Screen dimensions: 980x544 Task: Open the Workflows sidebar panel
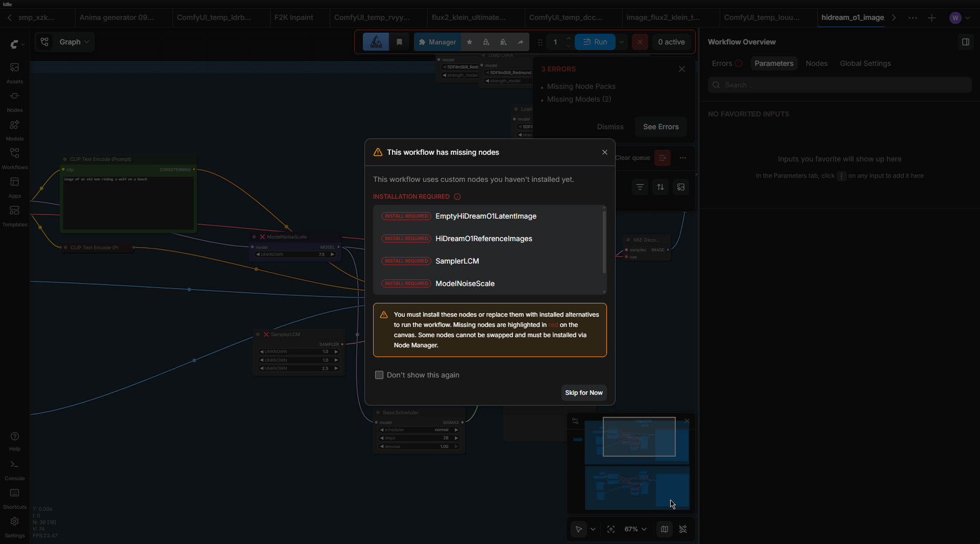[x=14, y=159]
